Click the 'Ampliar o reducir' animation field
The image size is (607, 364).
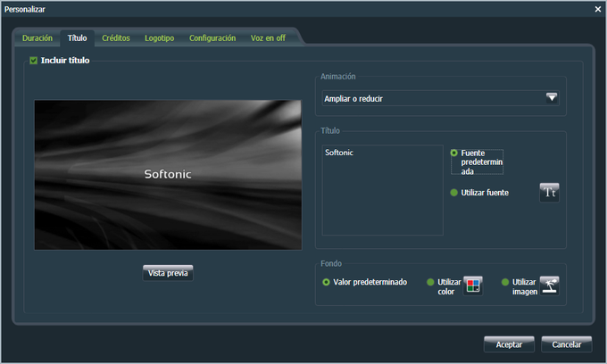(441, 98)
